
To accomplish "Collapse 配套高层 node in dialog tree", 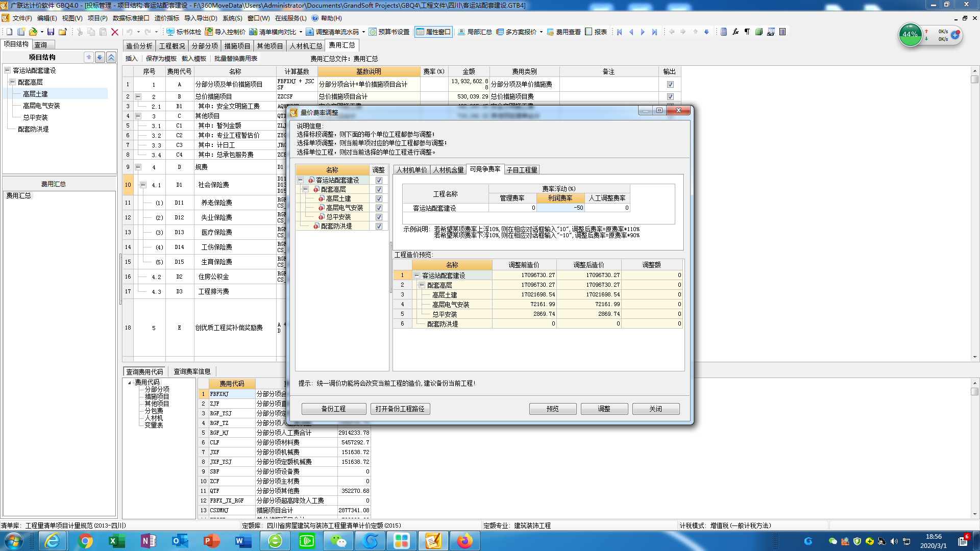I will pos(306,189).
